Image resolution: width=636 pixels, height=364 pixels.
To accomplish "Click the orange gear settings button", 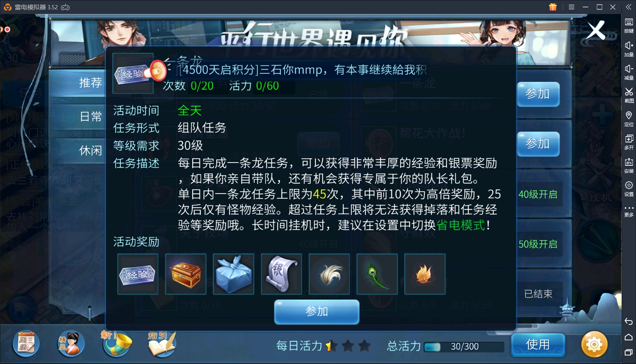I will 594,344.
